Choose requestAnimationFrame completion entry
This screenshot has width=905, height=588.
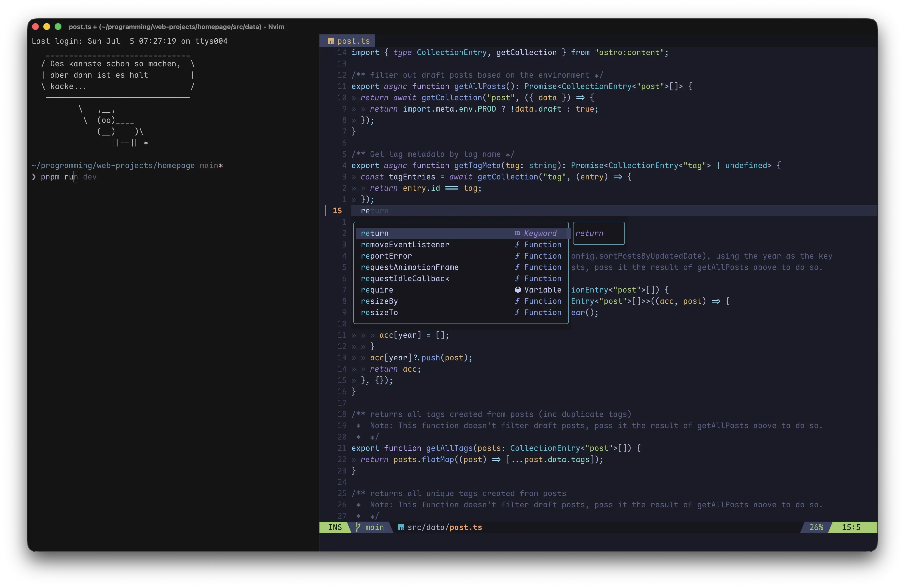(461, 267)
